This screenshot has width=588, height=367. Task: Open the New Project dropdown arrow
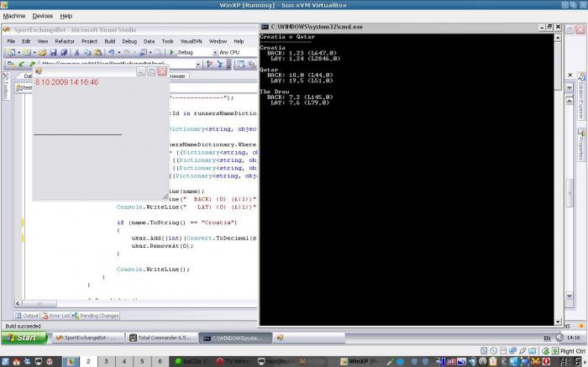point(18,52)
